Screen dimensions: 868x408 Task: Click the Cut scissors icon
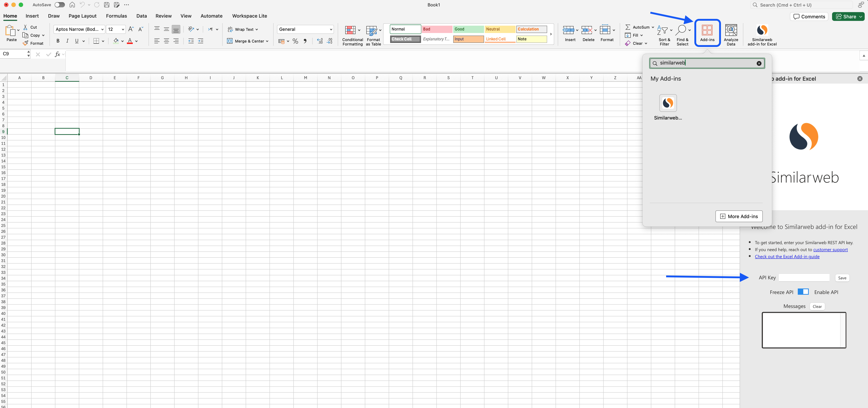pos(25,27)
